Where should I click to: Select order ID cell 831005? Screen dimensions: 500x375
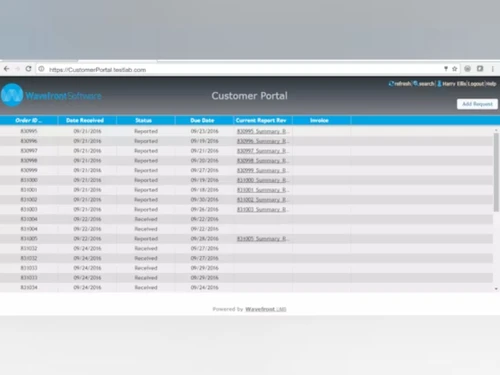coord(29,239)
